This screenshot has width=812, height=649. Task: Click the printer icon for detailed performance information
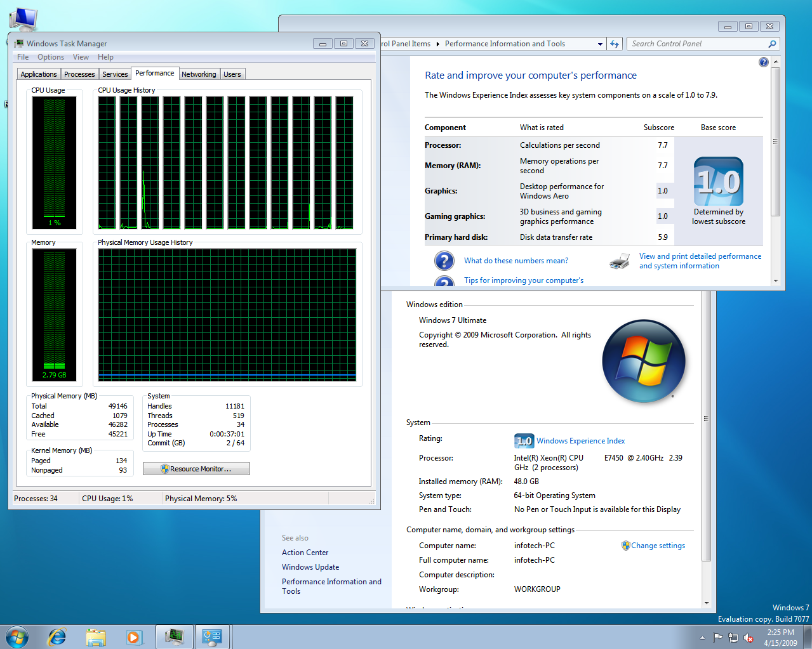619,261
